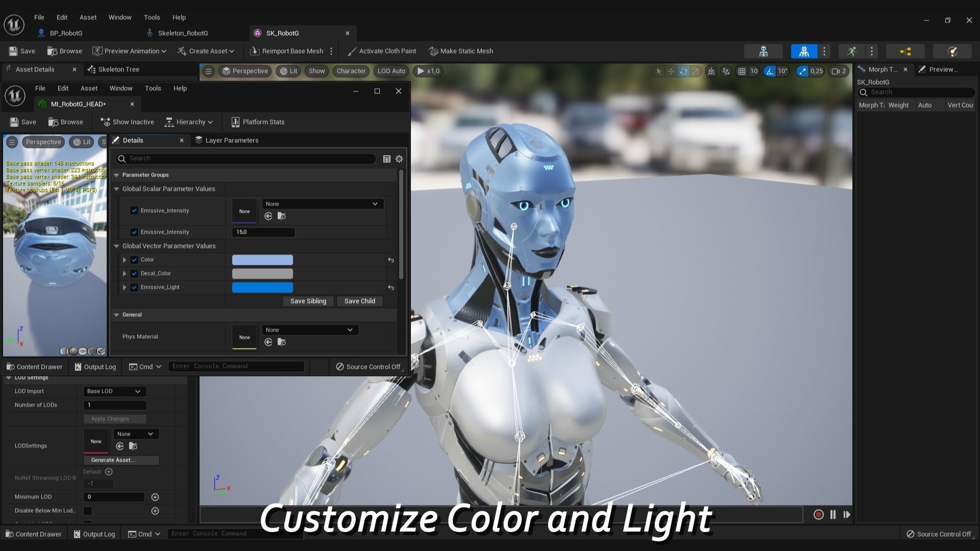Viewport: 980px width, 551px height.
Task: Click the Morph Target search field
Action: click(x=916, y=92)
